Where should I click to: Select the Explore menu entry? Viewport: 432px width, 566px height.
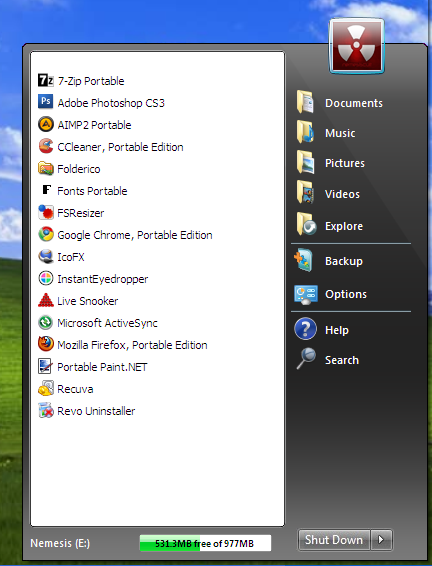click(344, 226)
